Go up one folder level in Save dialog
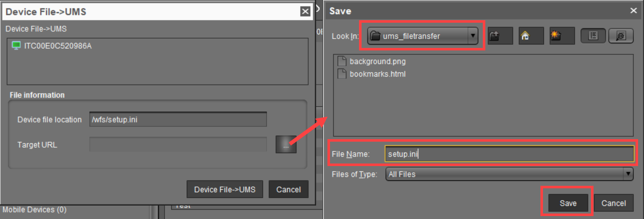The width and height of the screenshot is (644, 219). [500, 36]
